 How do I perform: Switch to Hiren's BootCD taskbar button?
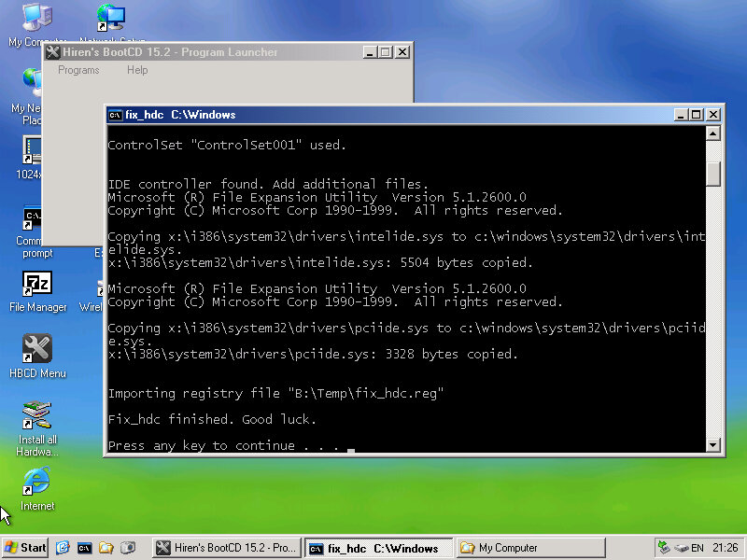coord(227,548)
